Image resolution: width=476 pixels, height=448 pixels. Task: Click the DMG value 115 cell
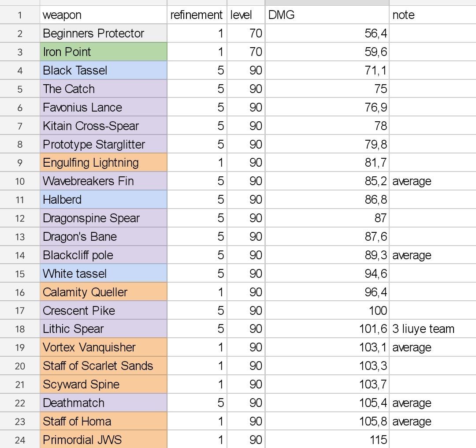(327, 440)
